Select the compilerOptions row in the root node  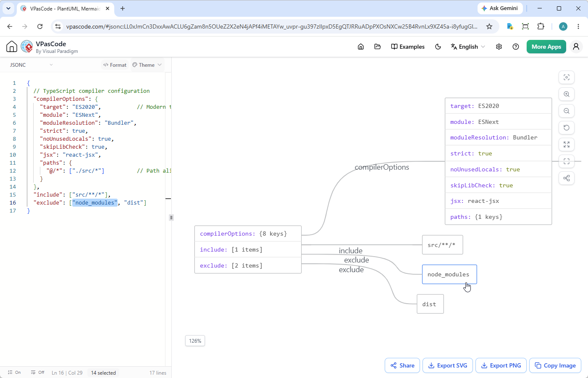point(248,234)
